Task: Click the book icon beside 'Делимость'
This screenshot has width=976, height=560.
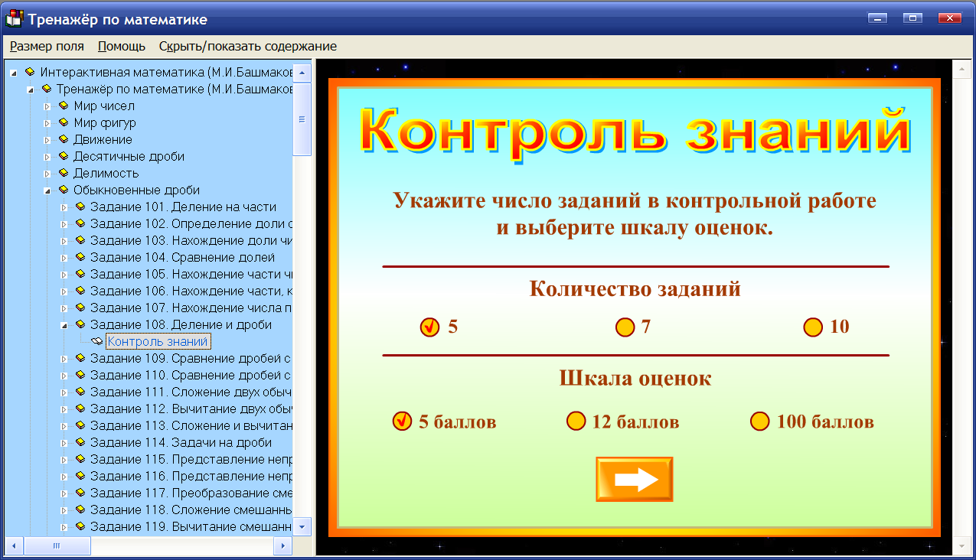Action: click(x=64, y=174)
